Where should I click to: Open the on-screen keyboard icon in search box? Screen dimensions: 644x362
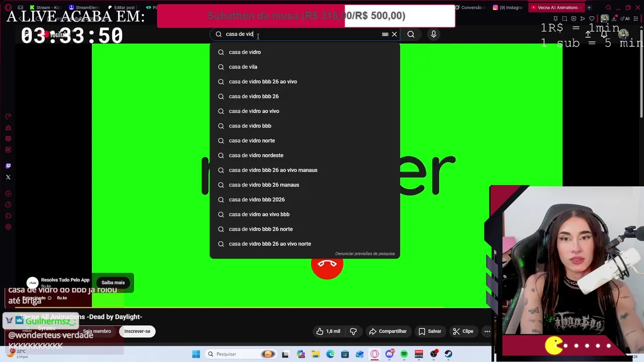click(x=385, y=34)
